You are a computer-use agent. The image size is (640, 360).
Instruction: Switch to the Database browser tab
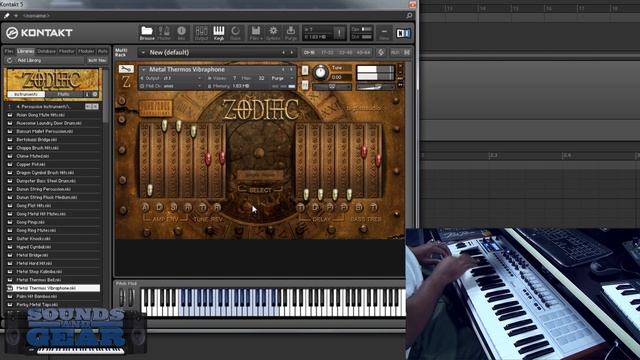(46, 51)
